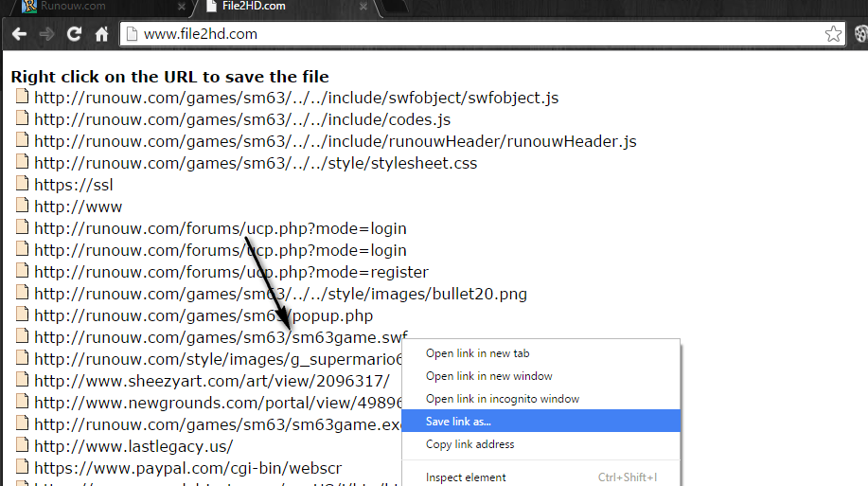This screenshot has width=868, height=486.
Task: Click the page icon inside the address bar
Action: (132, 34)
